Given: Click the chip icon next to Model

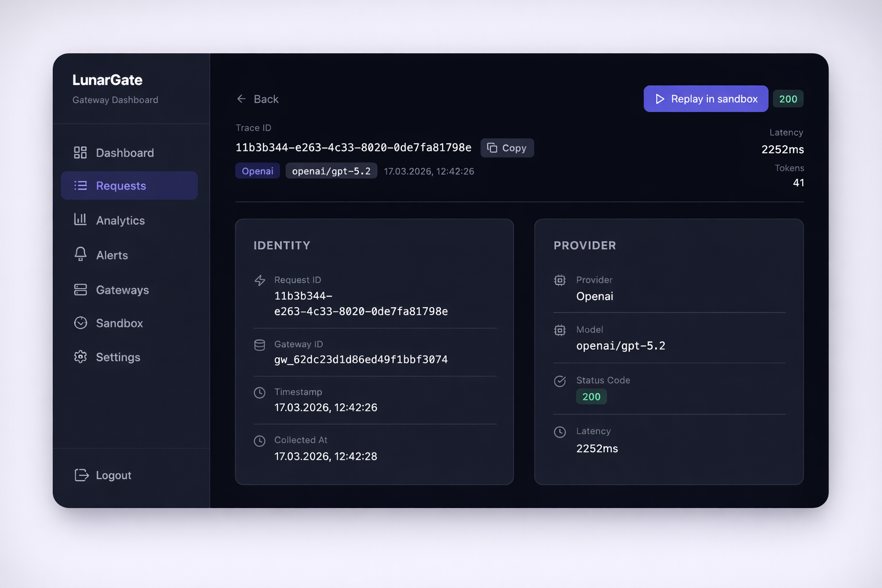Looking at the screenshot, I should point(560,330).
